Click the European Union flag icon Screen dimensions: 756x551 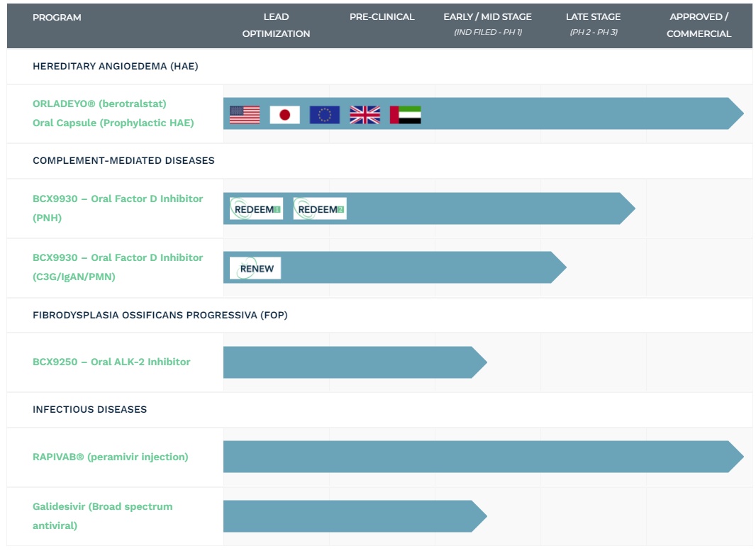pyautogui.click(x=325, y=115)
